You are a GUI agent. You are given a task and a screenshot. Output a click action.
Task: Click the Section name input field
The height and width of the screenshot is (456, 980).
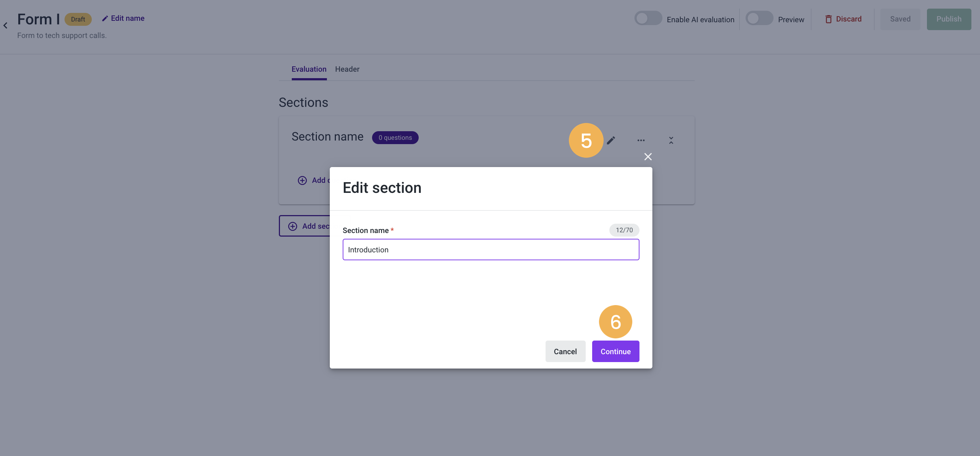tap(490, 249)
